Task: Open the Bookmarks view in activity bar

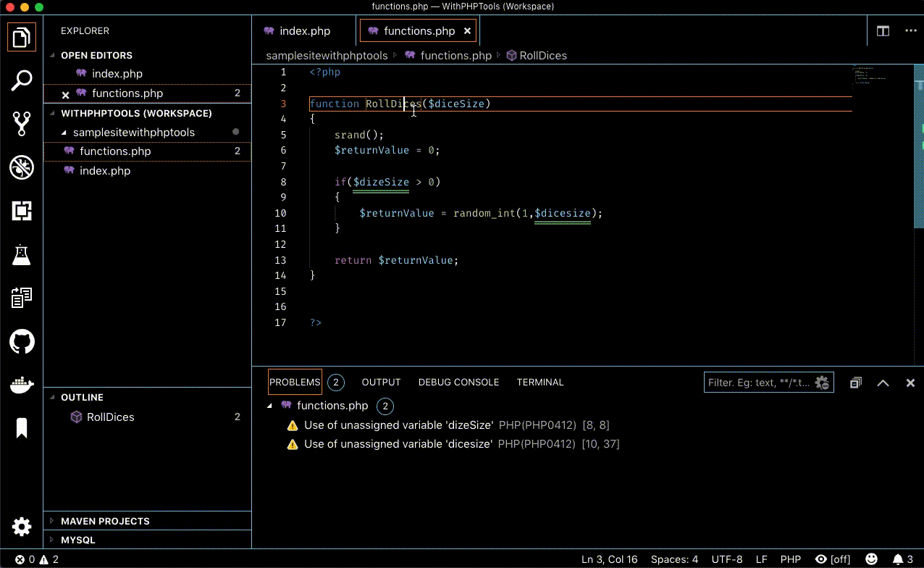Action: coord(22,428)
